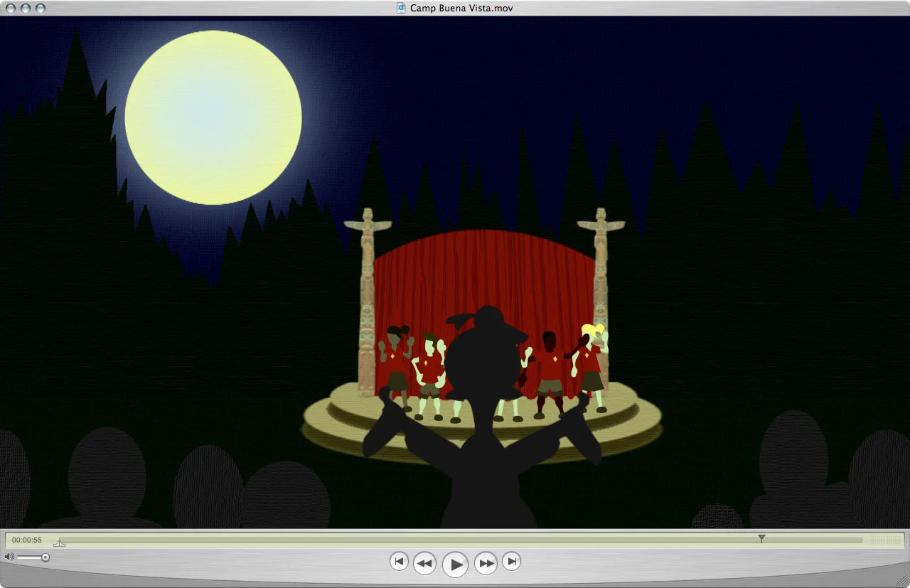The image size is (910, 588).
Task: Click the movie document icon in the title bar
Action: (402, 8)
